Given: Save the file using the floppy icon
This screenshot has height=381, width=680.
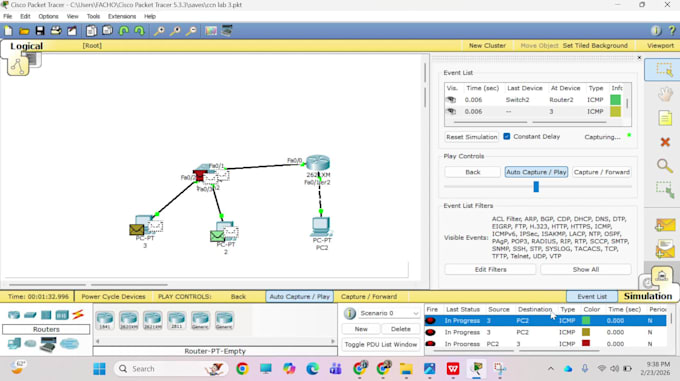Looking at the screenshot, I should [x=40, y=31].
